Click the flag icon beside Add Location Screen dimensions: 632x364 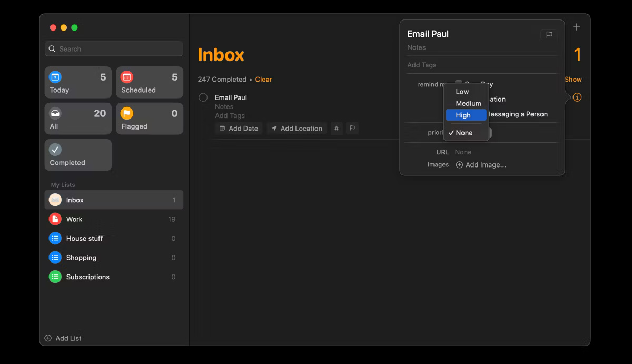(352, 128)
